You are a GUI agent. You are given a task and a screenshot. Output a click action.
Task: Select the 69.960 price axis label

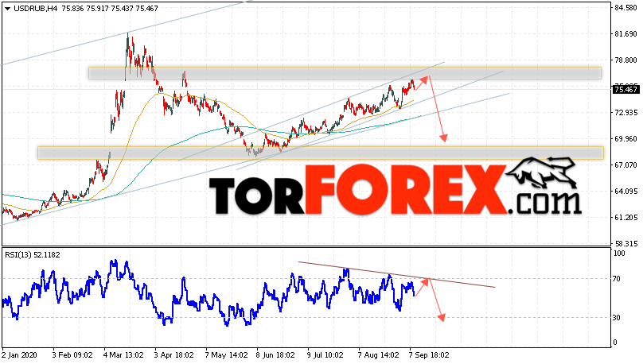625,139
